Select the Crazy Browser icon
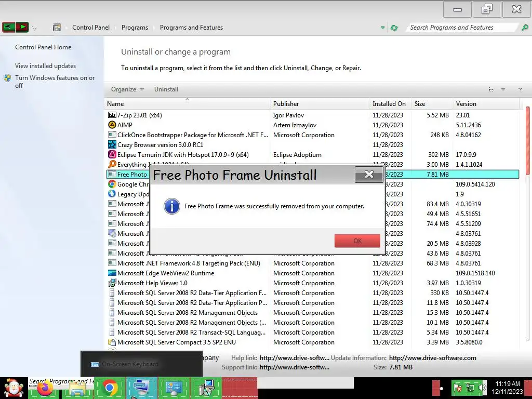 112,144
